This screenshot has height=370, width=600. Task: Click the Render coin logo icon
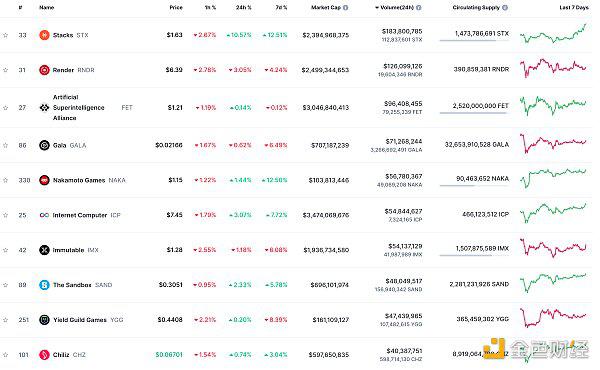(x=44, y=70)
